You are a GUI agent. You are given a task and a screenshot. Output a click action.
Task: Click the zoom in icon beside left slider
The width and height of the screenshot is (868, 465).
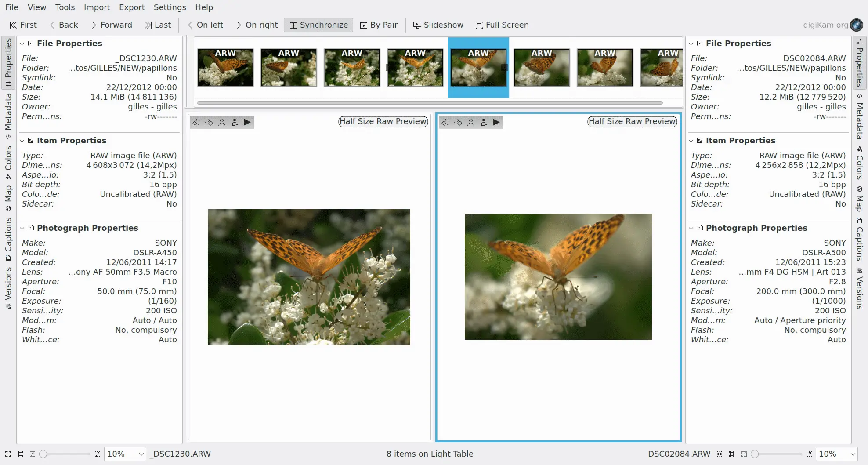(97, 454)
